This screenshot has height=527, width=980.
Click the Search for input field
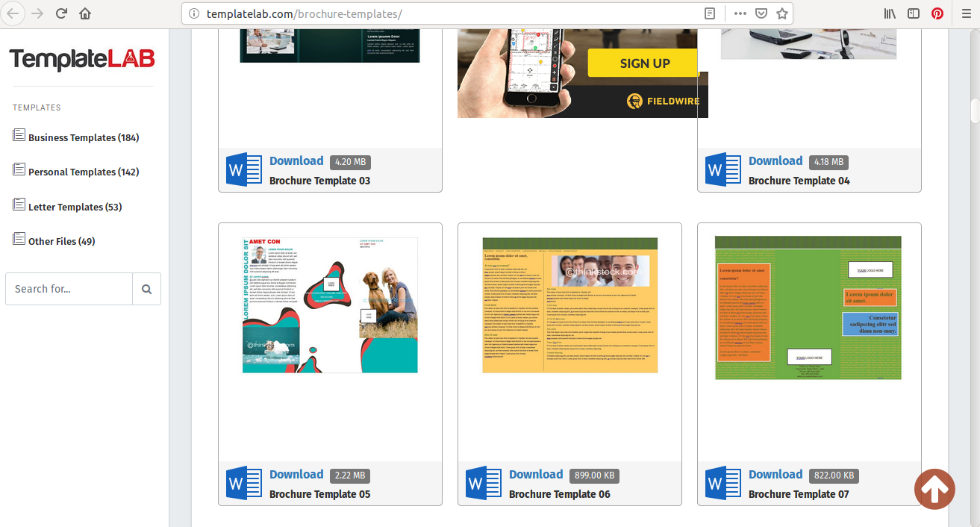(69, 289)
